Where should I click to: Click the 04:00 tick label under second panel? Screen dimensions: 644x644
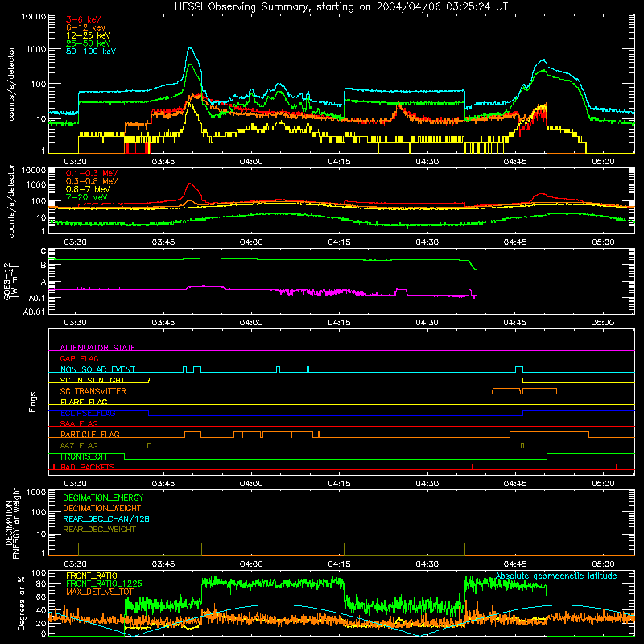click(x=251, y=242)
